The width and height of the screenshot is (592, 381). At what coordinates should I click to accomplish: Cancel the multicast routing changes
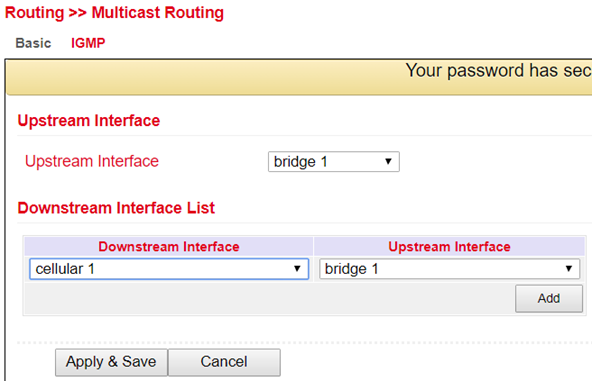point(224,362)
